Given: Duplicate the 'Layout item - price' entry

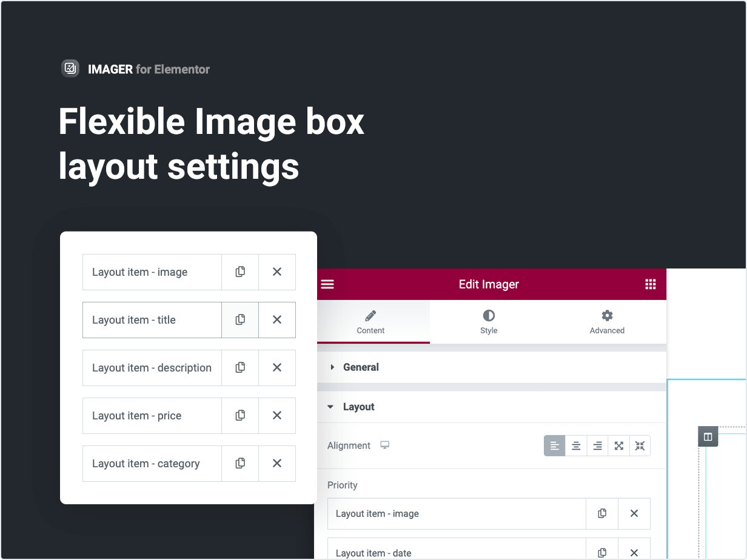Looking at the screenshot, I should [x=240, y=415].
